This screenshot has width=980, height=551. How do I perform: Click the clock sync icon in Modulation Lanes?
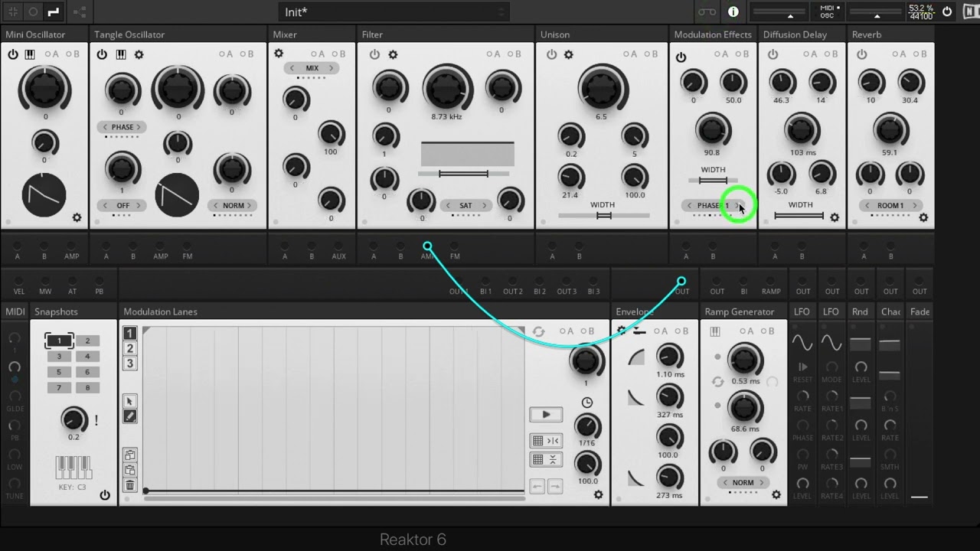click(587, 403)
